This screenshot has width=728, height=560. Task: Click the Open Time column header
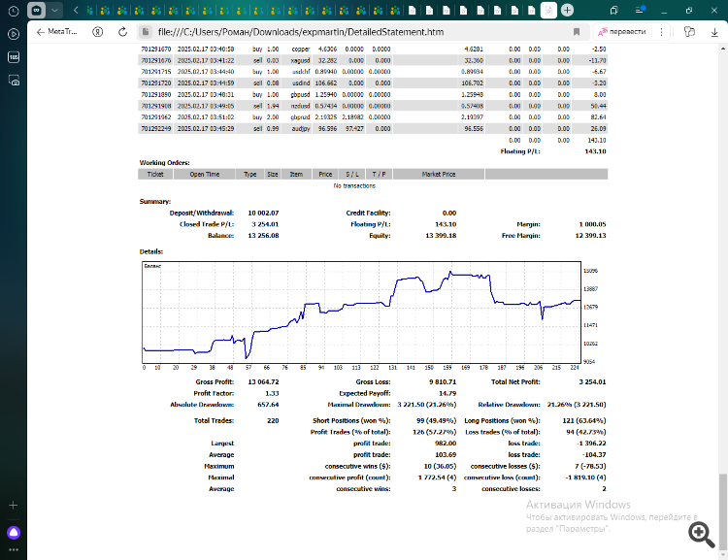click(204, 174)
